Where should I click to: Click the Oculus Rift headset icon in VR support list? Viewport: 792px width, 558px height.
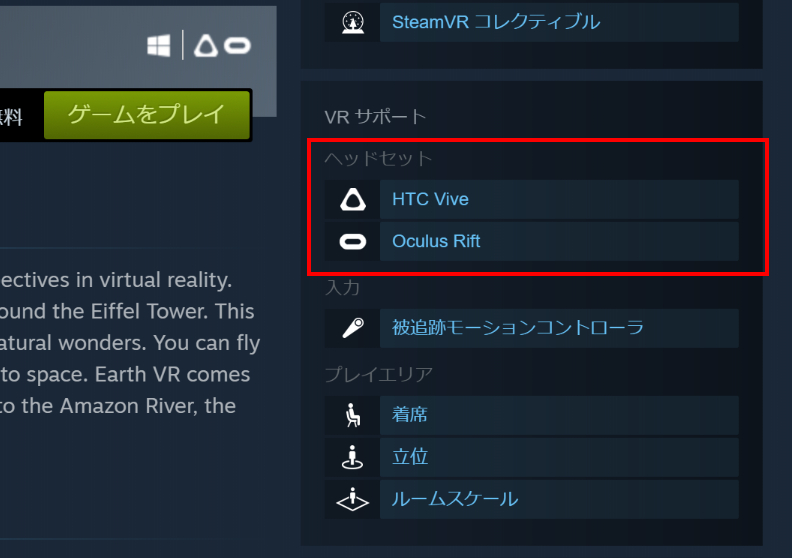353,242
